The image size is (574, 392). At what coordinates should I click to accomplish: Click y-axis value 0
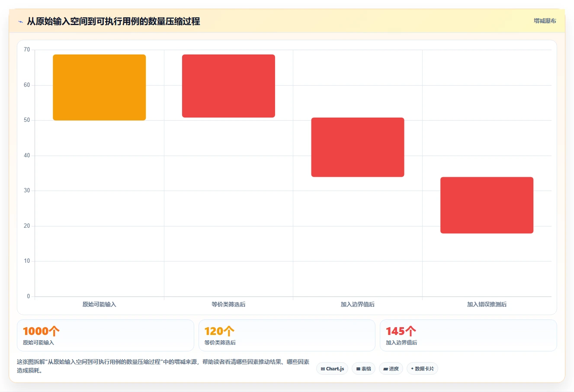tap(29, 296)
